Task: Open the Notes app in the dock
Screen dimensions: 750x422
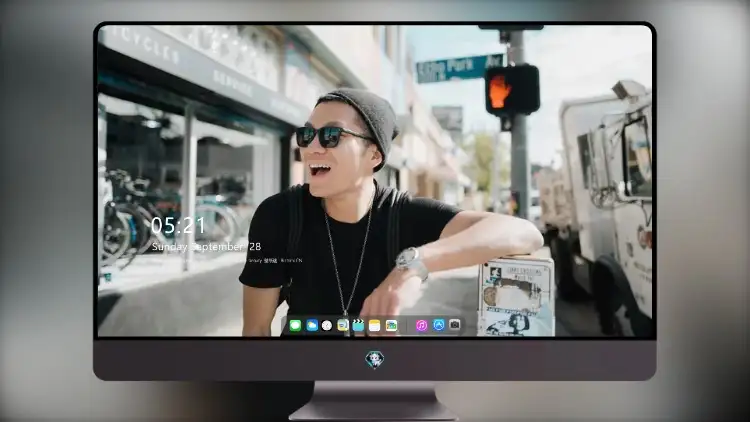Action: pos(375,326)
